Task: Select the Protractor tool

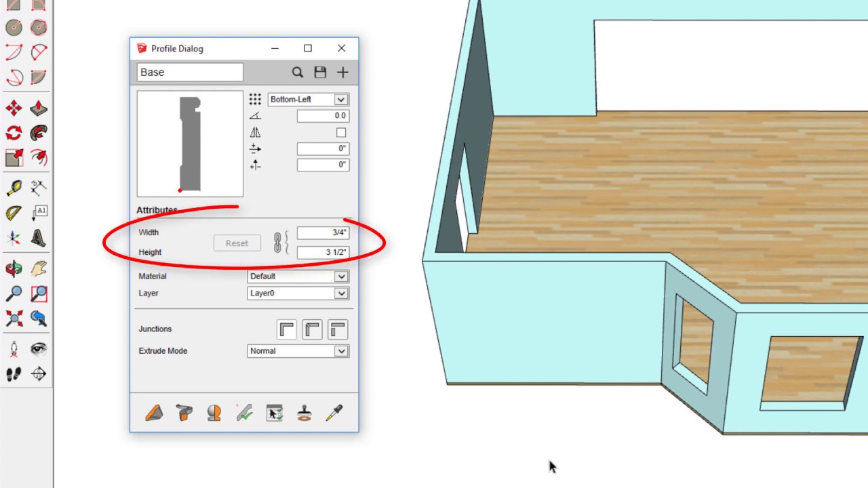Action: [14, 213]
